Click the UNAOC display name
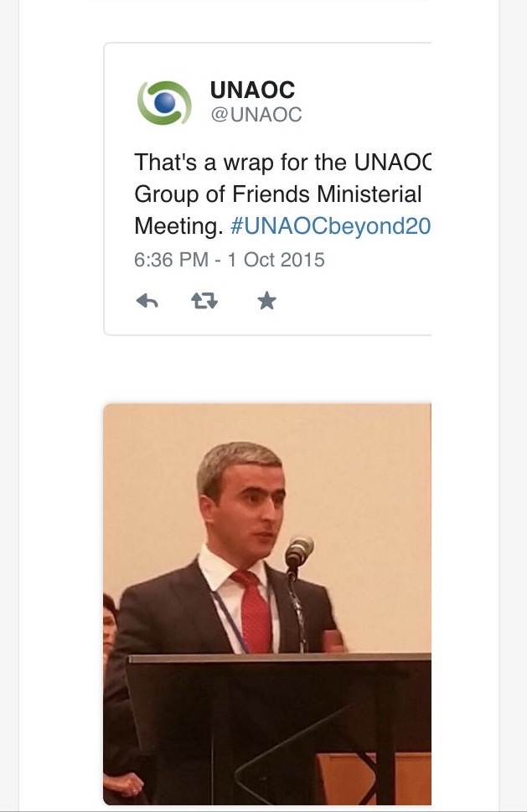 (253, 91)
